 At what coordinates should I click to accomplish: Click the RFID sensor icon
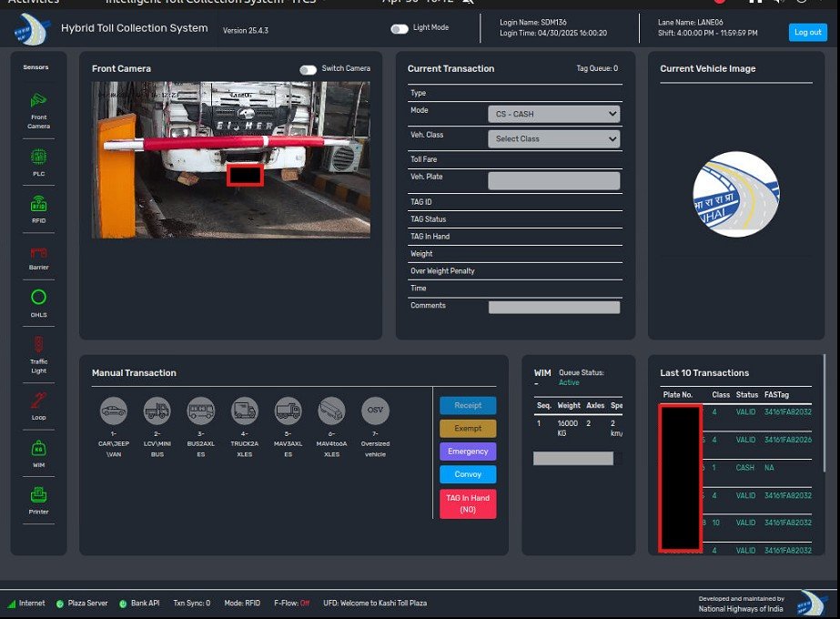(38, 204)
